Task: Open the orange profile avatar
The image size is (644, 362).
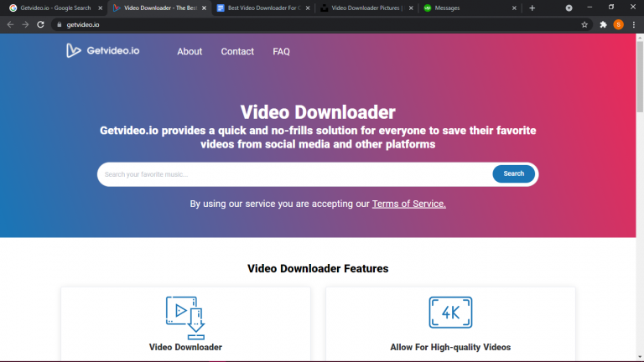Action: [618, 24]
